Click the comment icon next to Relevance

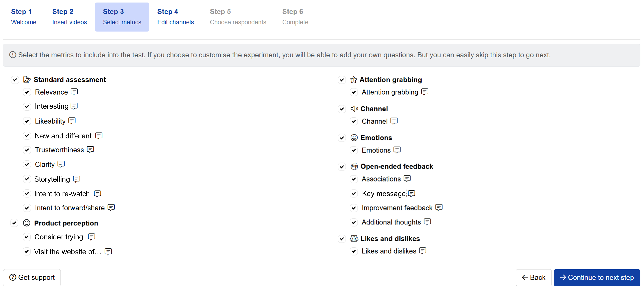click(x=74, y=92)
